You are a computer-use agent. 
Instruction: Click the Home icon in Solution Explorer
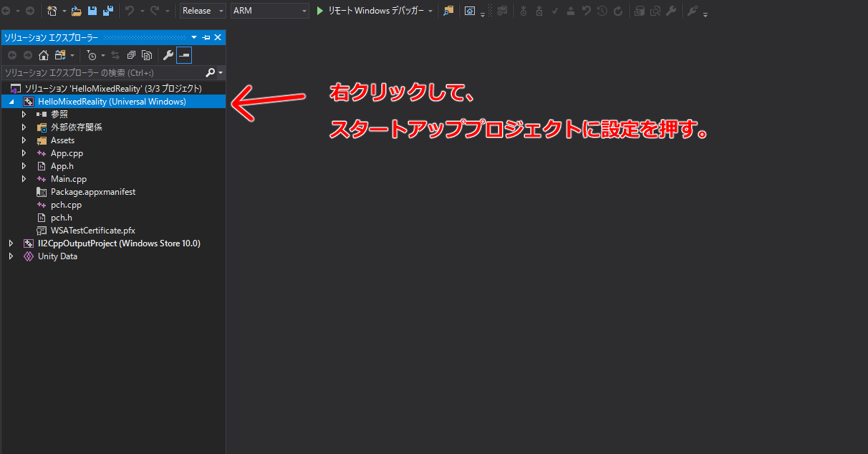[43, 54]
